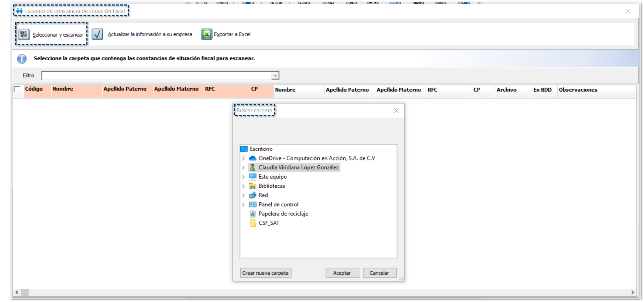Image resolution: width=644 pixels, height=302 pixels.
Task: Minimize the Escaneo de constancia window
Action: click(x=585, y=11)
